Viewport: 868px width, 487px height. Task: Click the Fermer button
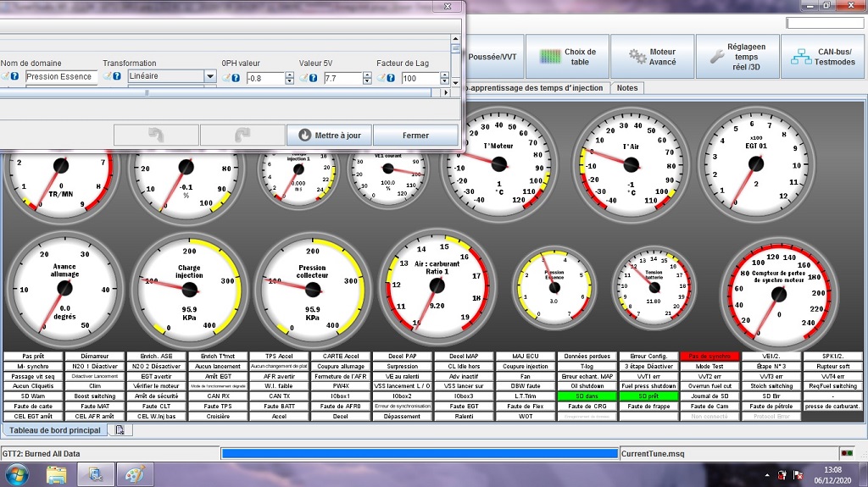point(415,136)
